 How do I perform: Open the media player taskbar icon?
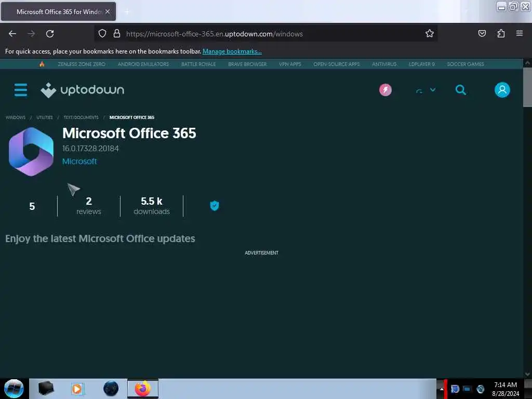point(77,389)
